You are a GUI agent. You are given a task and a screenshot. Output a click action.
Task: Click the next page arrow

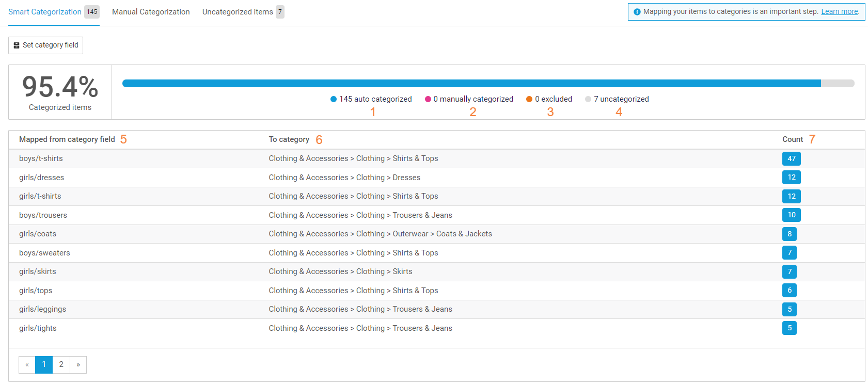tap(78, 365)
